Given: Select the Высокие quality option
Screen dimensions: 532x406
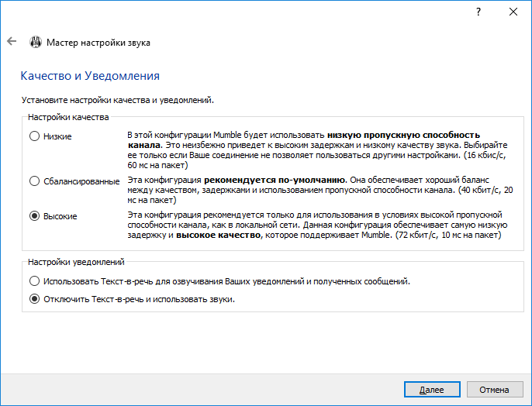Looking at the screenshot, I should pyautogui.click(x=54, y=216).
